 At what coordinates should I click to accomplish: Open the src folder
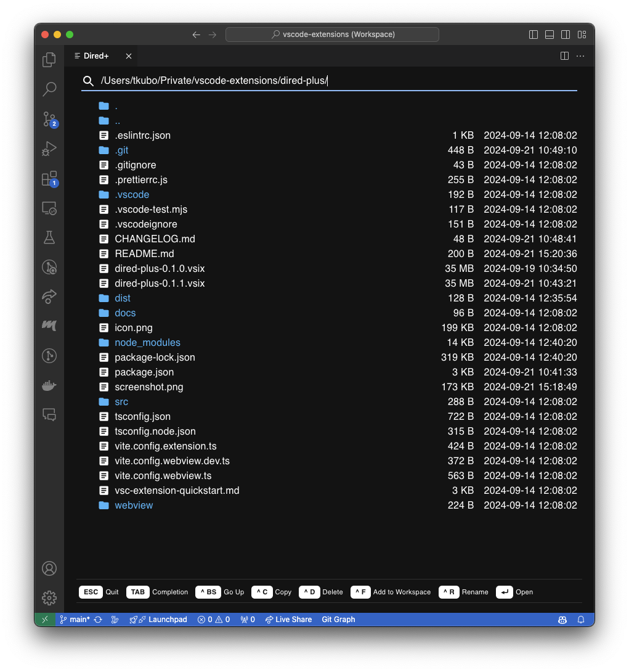pyautogui.click(x=337, y=401)
